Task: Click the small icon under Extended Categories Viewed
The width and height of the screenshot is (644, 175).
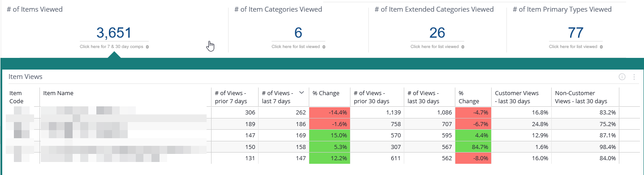Action: coord(462,46)
